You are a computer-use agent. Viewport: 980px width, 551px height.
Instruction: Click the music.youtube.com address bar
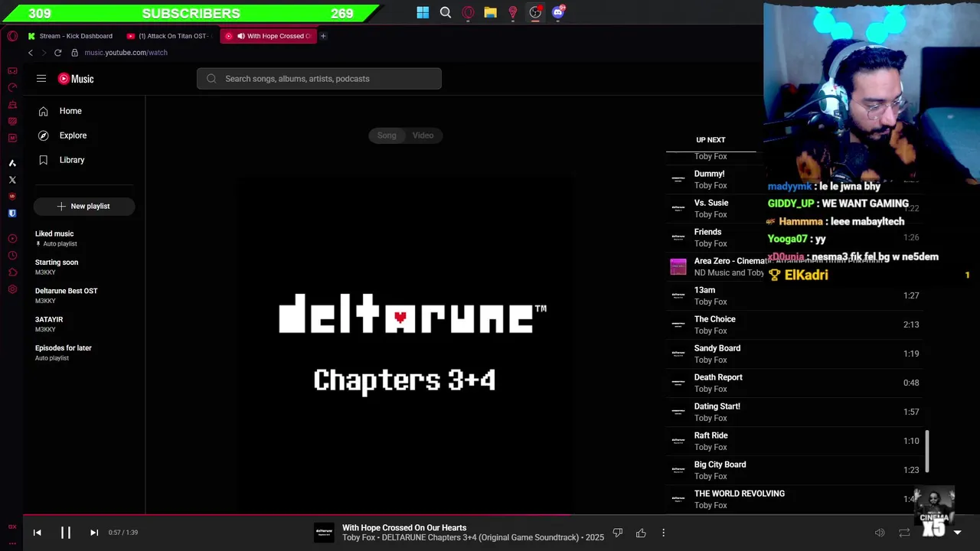(x=126, y=53)
